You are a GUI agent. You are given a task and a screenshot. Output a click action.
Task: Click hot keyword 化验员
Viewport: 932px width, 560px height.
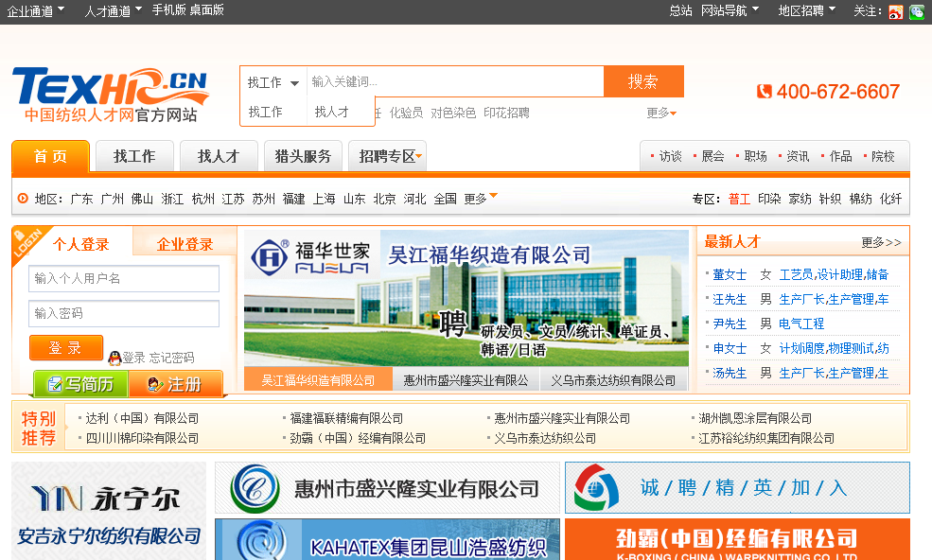[406, 113]
